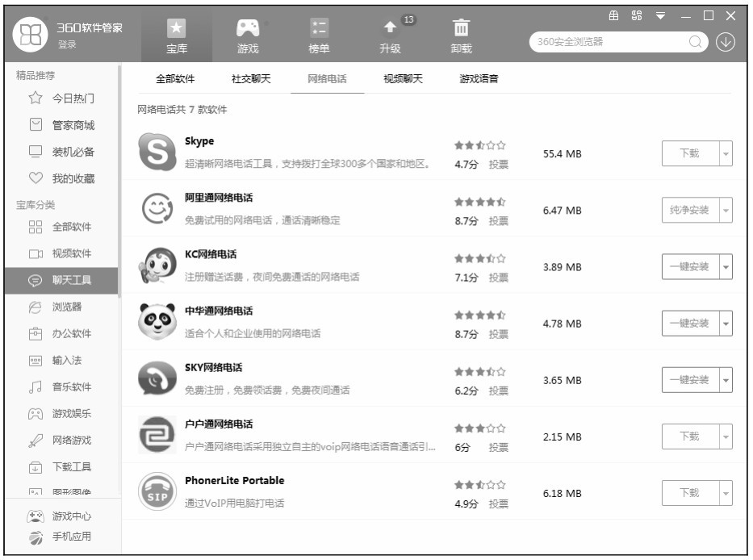The width and height of the screenshot is (753, 560).
Task: Click the 户户通网络电话 app icon
Action: pyautogui.click(x=157, y=435)
